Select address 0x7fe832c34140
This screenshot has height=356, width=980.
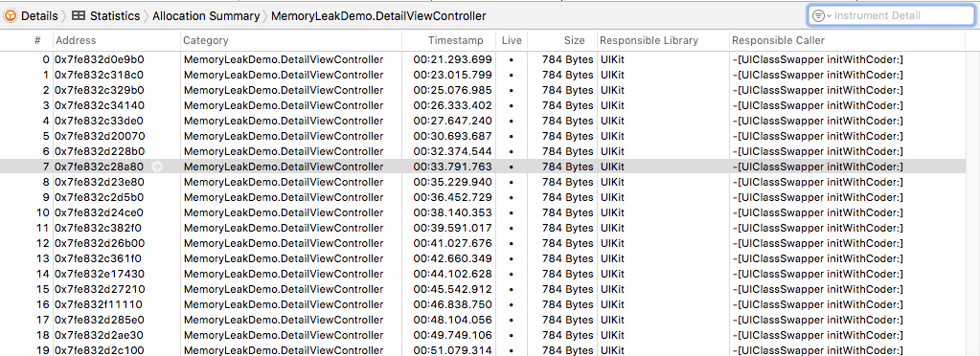[x=100, y=105]
